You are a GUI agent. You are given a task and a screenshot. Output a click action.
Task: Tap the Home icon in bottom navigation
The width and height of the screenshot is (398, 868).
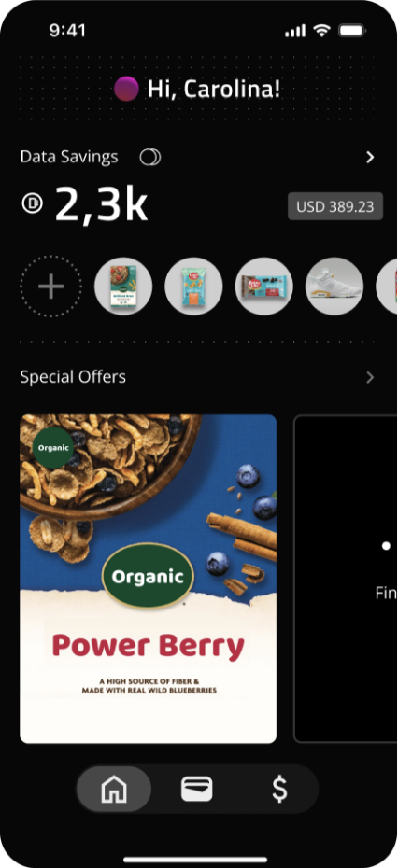pyautogui.click(x=114, y=789)
